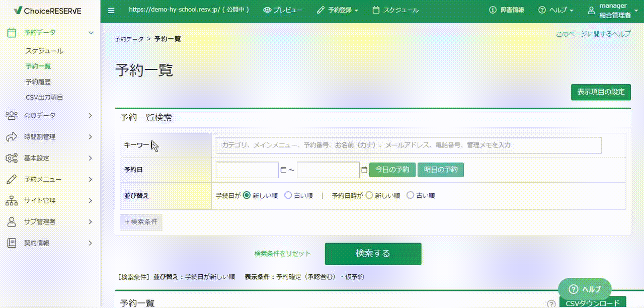Open プレビュー in the top bar

[x=283, y=10]
